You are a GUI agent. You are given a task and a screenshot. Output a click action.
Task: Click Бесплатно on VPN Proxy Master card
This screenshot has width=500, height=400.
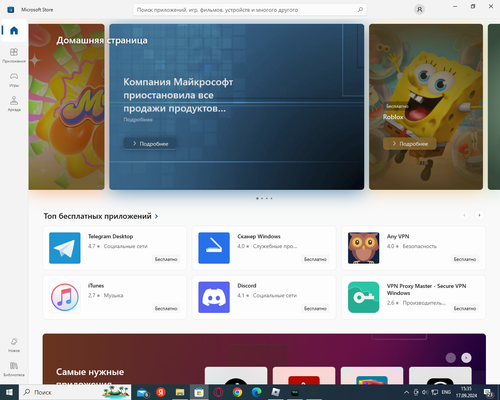[x=465, y=308]
